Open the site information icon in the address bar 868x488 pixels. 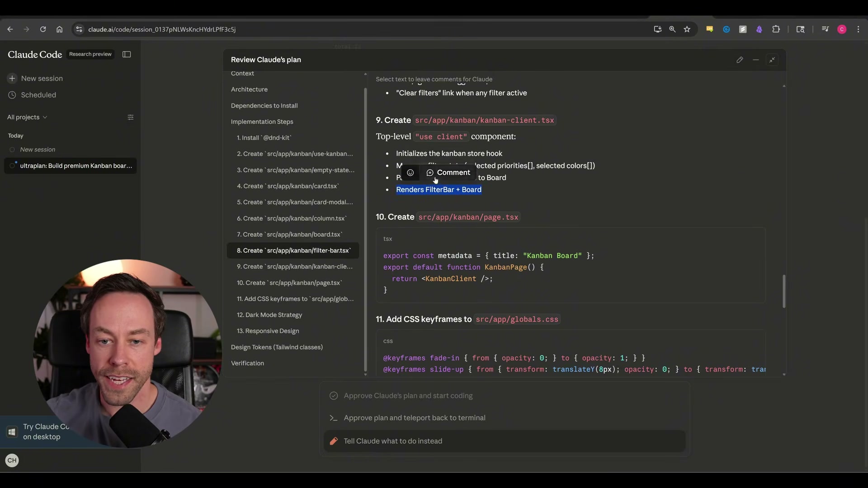[79, 29]
